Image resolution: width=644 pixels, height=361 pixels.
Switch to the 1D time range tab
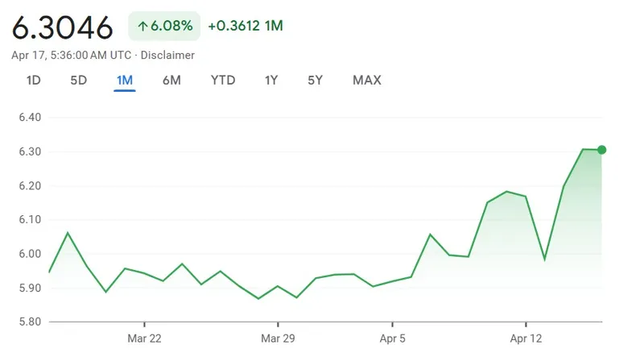pyautogui.click(x=34, y=80)
